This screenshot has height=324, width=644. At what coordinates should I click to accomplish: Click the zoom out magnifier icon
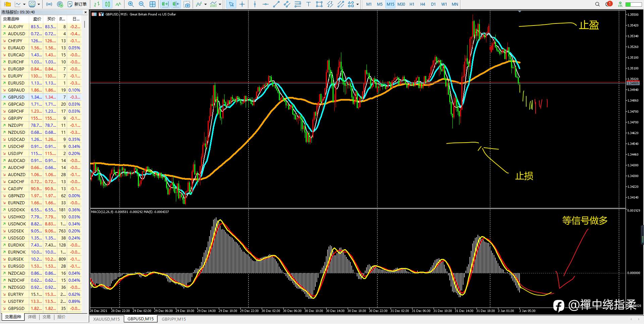coord(142,4)
